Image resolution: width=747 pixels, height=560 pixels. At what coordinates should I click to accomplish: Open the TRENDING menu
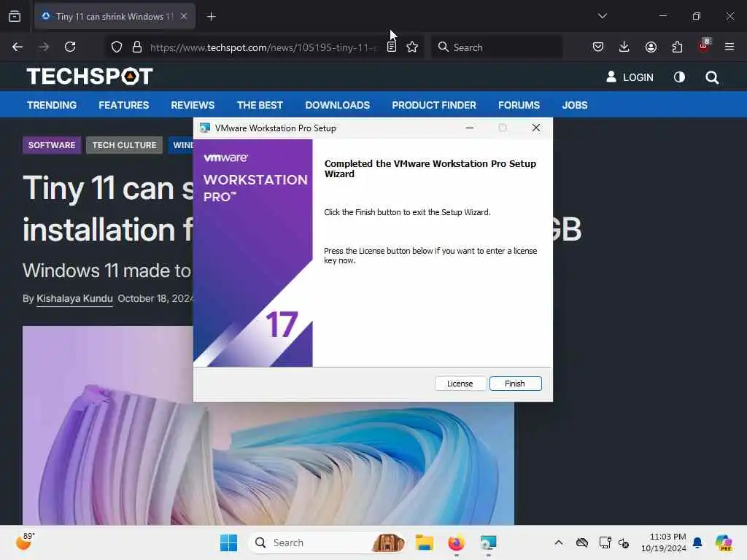point(52,105)
